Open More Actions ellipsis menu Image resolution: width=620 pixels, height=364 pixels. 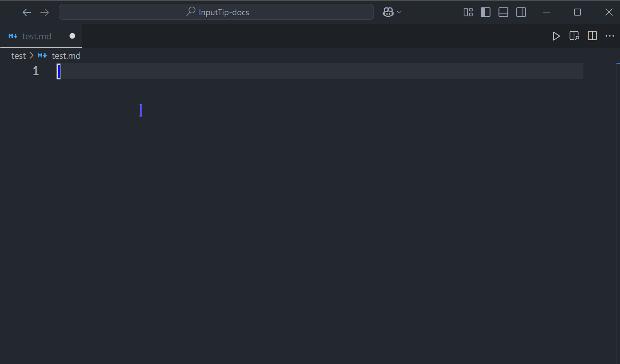(610, 36)
